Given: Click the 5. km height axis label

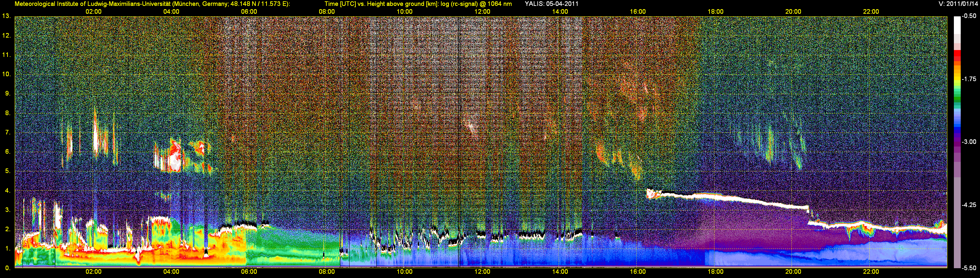Looking at the screenshot, I should (8, 171).
